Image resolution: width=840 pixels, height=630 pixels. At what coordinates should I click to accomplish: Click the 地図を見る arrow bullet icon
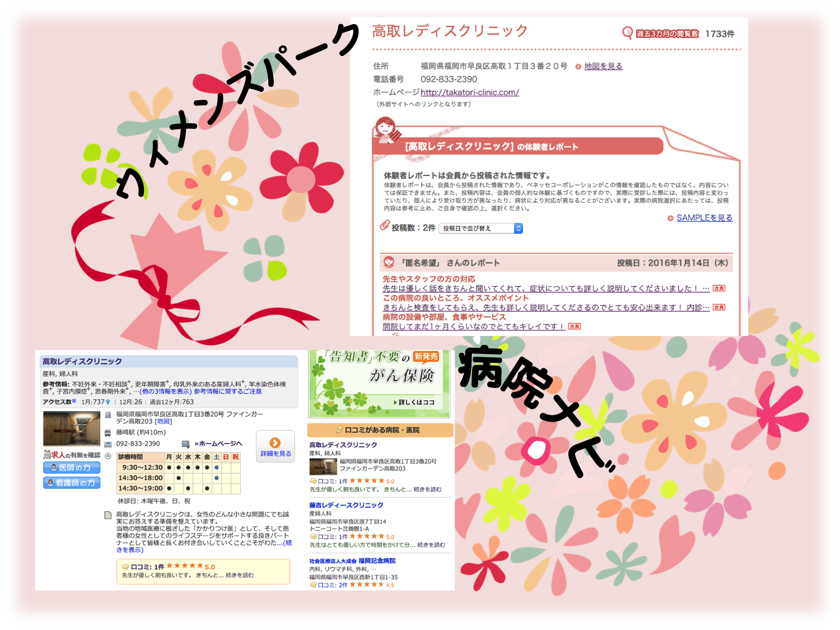click(578, 67)
